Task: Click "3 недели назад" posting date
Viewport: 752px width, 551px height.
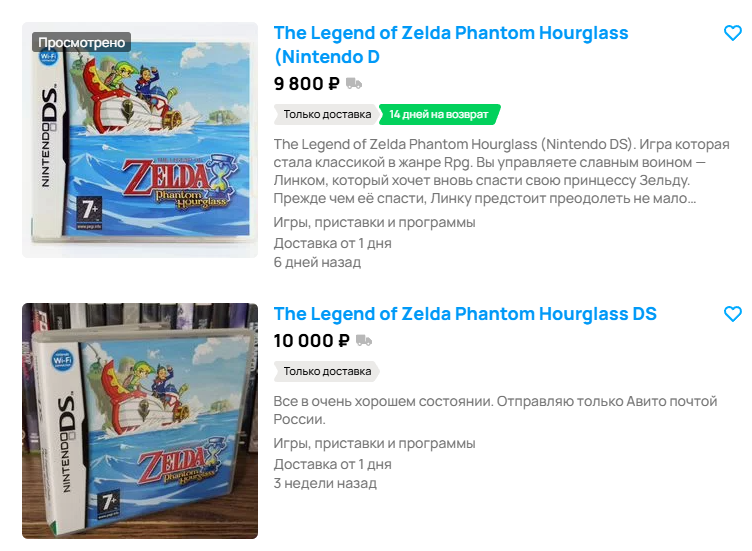Action: tap(325, 483)
